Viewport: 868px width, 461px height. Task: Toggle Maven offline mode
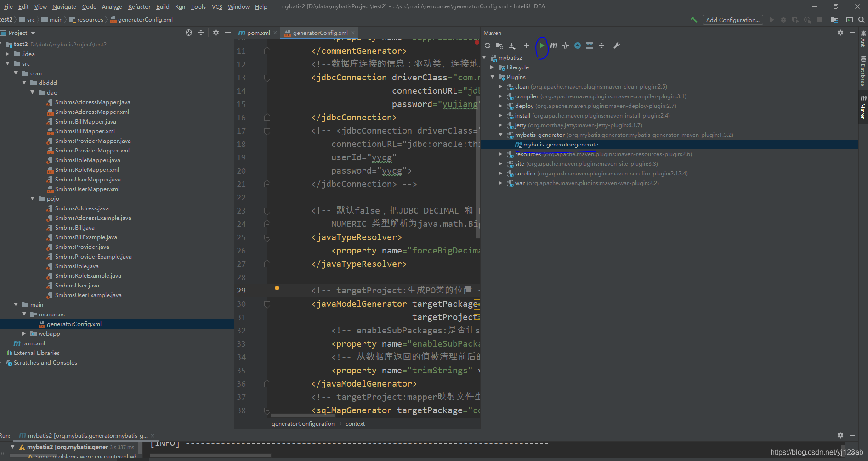pos(566,45)
